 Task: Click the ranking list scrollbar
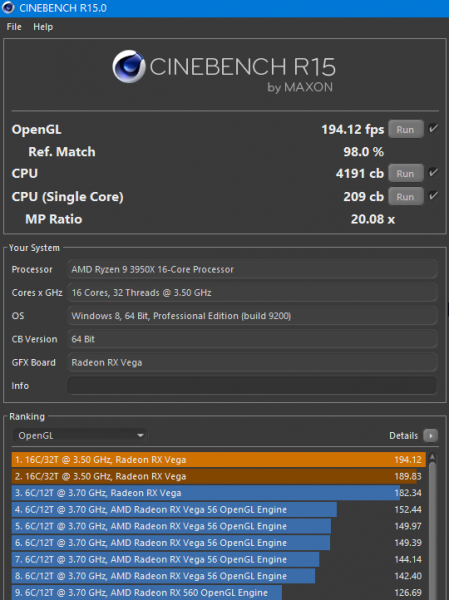433,530
